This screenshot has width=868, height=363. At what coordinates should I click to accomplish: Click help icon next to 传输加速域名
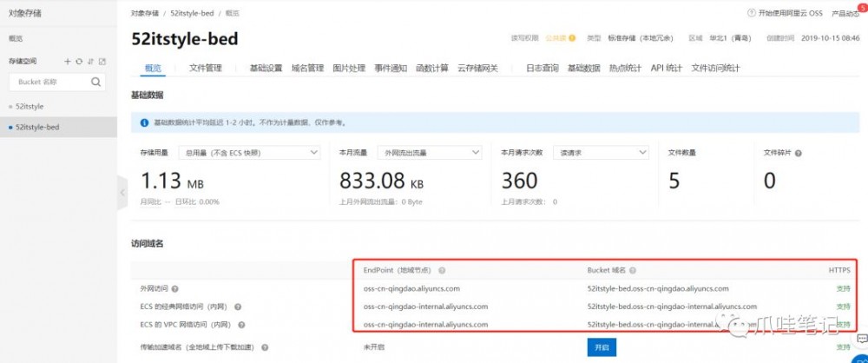[265, 347]
